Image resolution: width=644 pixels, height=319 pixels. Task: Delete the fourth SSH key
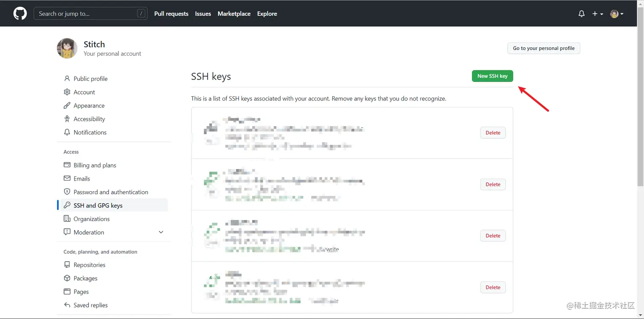click(x=493, y=287)
